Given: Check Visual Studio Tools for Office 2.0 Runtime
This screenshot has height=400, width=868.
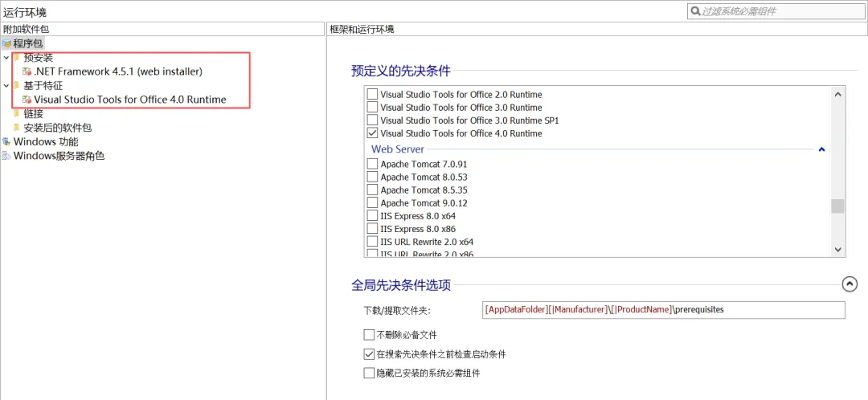Looking at the screenshot, I should coord(373,94).
